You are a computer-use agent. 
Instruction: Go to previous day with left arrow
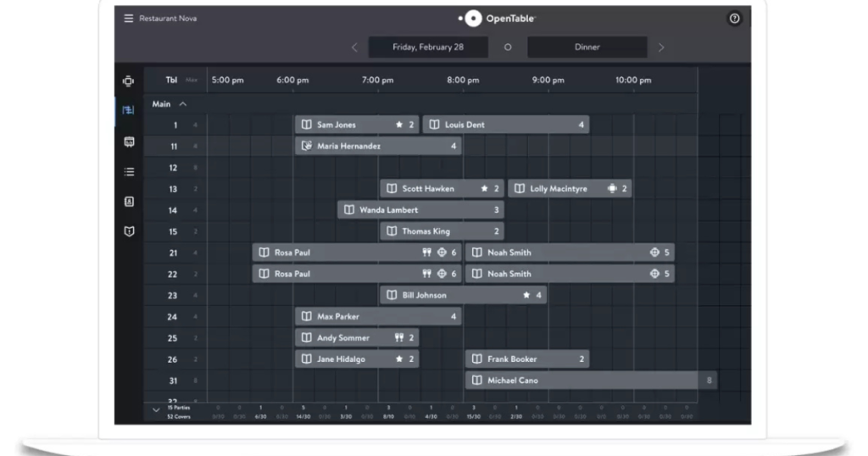coord(354,47)
